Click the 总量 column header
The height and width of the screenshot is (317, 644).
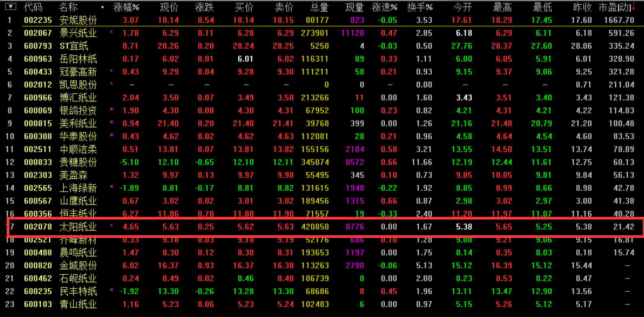(x=320, y=7)
